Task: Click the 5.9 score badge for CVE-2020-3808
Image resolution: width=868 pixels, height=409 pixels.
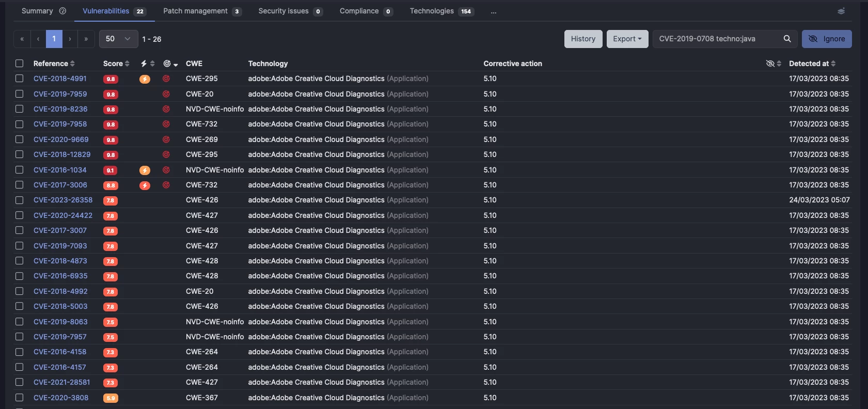Action: (111, 398)
